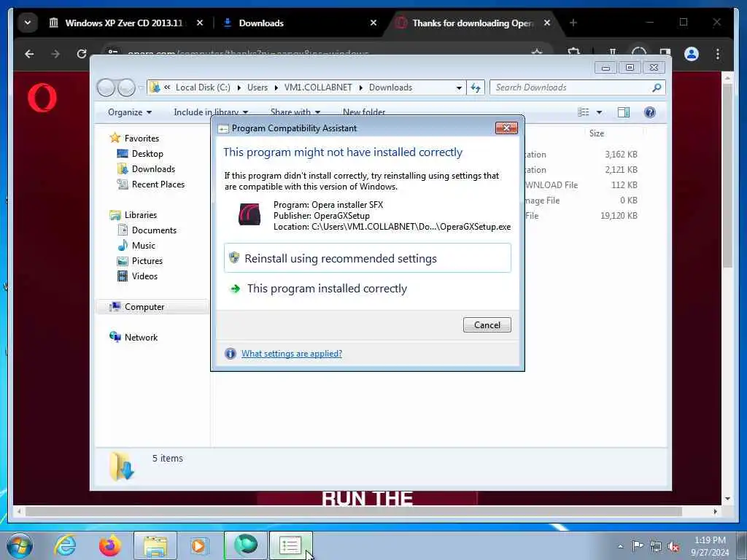Click the Opera GX installer program icon

[x=249, y=215]
